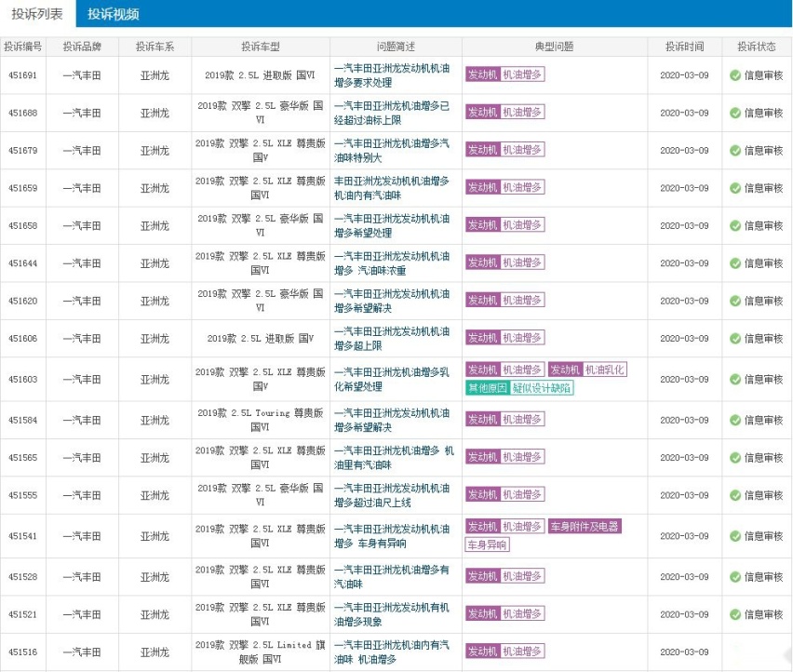The width and height of the screenshot is (793, 672).
Task: Click 投诉编号 column header
Action: [22, 47]
